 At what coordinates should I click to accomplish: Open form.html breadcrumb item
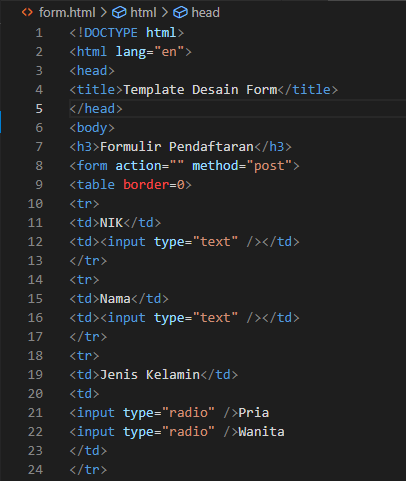[x=67, y=13]
